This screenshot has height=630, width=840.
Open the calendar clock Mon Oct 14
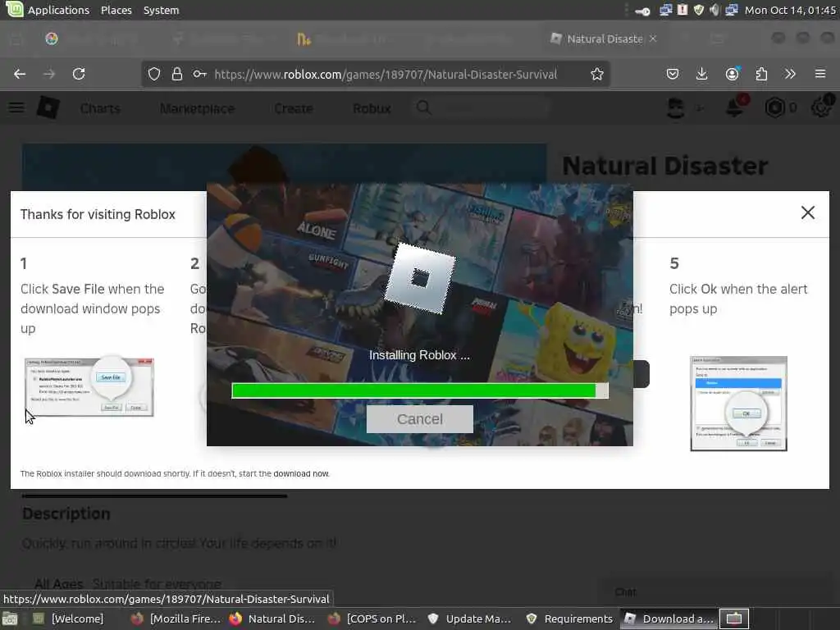790,10
